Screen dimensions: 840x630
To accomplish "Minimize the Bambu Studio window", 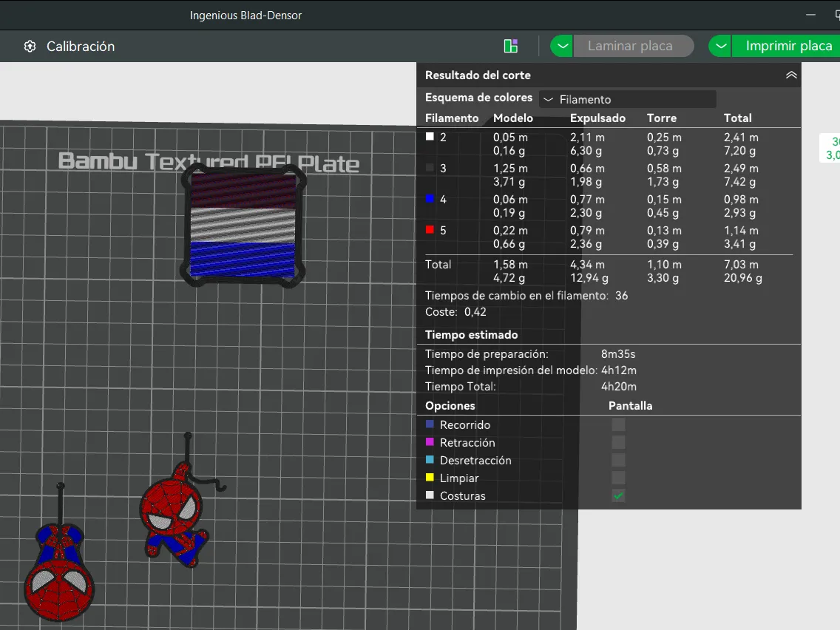I will coord(810,15).
